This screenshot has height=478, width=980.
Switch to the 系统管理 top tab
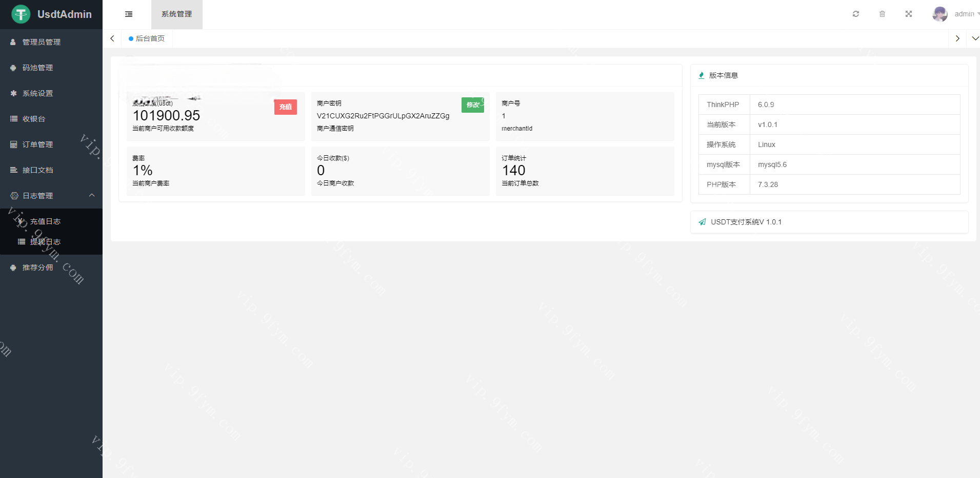tap(176, 14)
